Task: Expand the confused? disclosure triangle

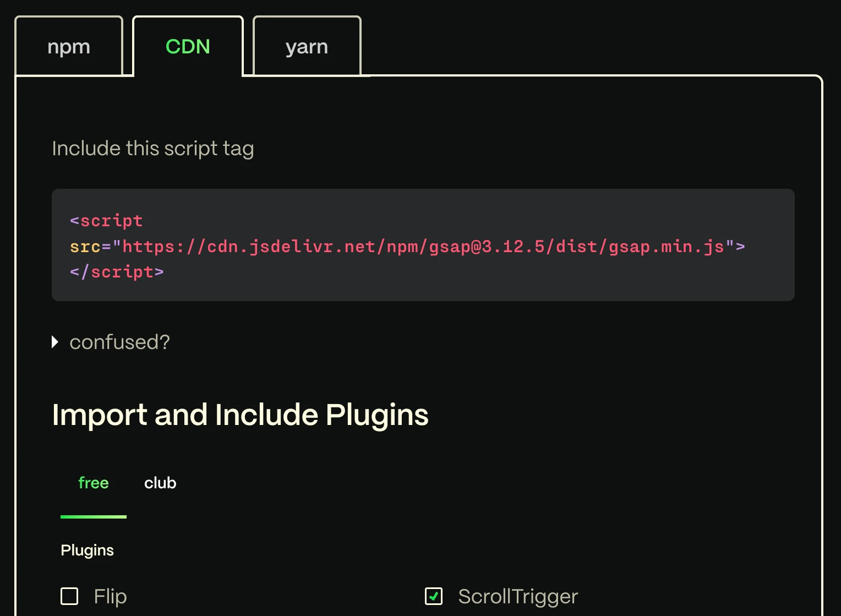Action: [55, 342]
